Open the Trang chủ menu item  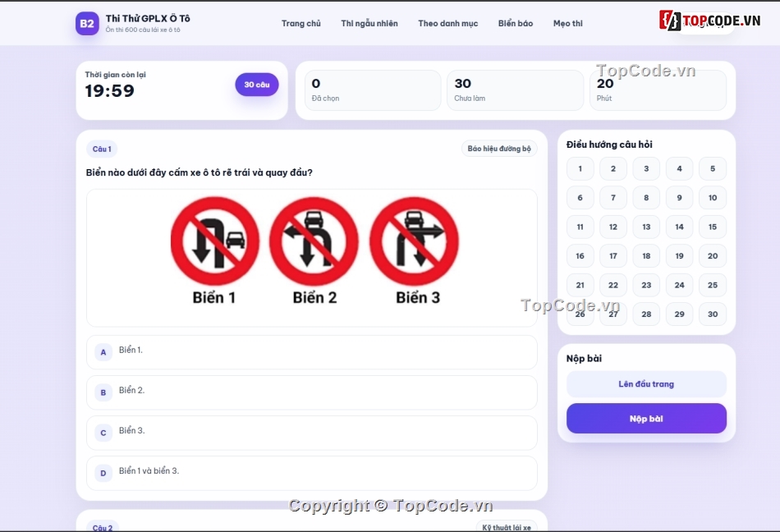[301, 23]
